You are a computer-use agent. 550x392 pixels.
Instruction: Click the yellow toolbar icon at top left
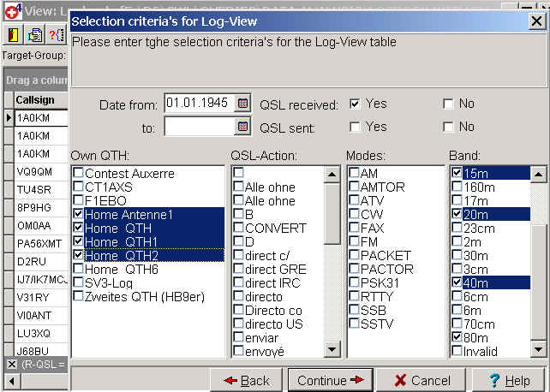coord(15,35)
